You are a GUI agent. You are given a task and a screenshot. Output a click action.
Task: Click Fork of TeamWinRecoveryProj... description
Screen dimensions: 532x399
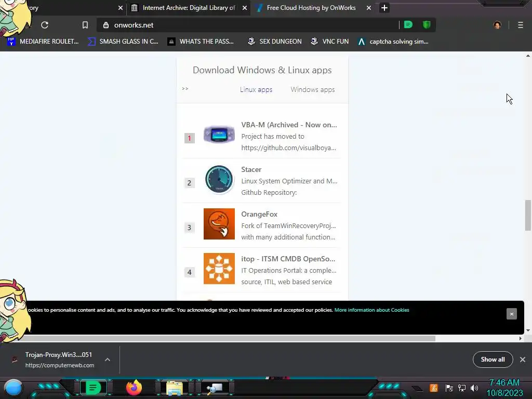click(x=288, y=225)
